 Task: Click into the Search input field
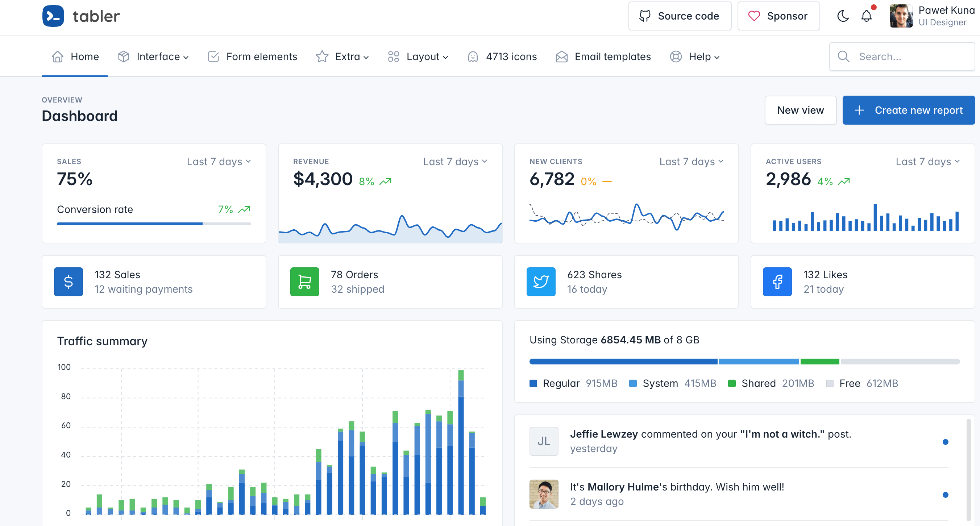click(x=909, y=57)
